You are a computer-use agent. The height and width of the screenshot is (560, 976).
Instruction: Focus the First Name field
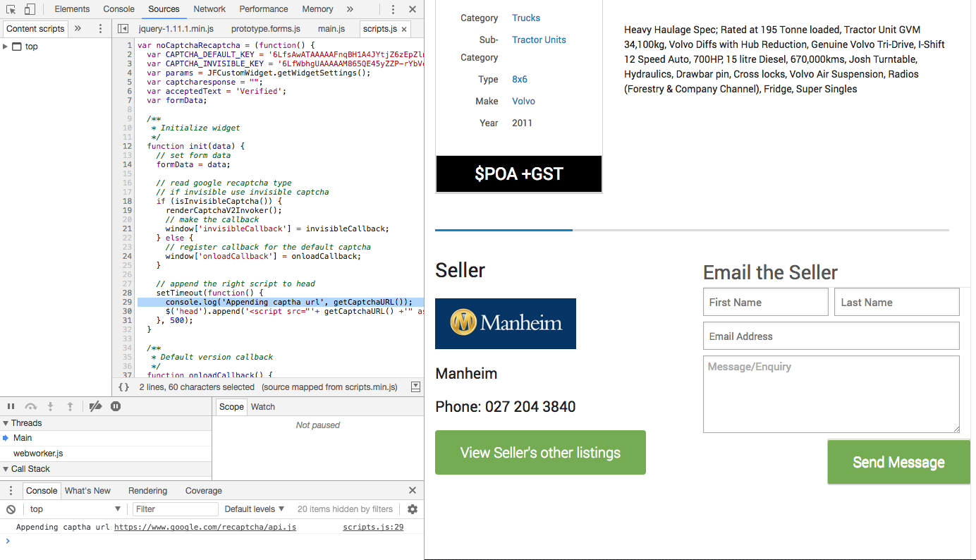pyautogui.click(x=766, y=302)
